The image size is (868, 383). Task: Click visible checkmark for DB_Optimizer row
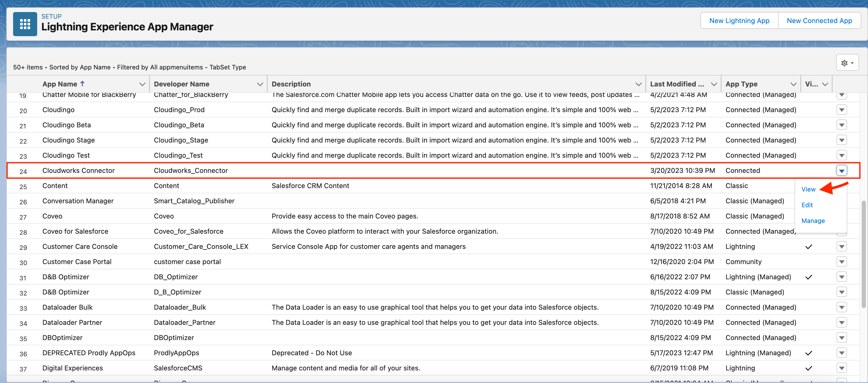click(808, 277)
